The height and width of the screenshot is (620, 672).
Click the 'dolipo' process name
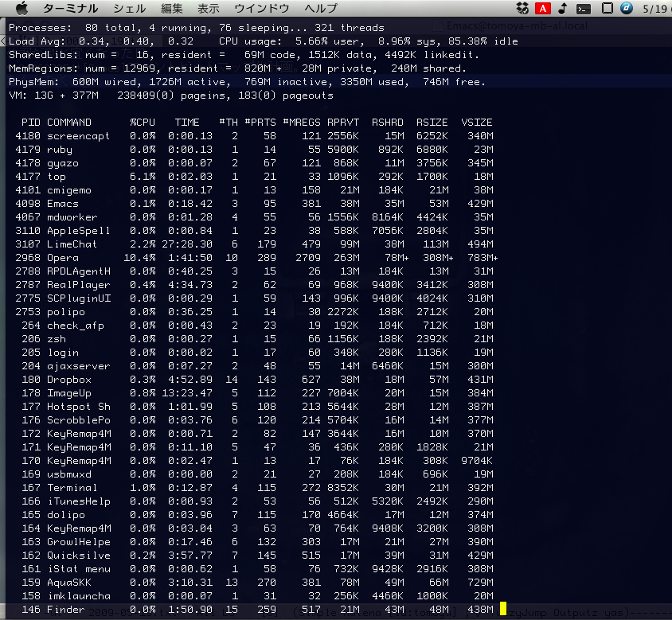tap(66, 515)
